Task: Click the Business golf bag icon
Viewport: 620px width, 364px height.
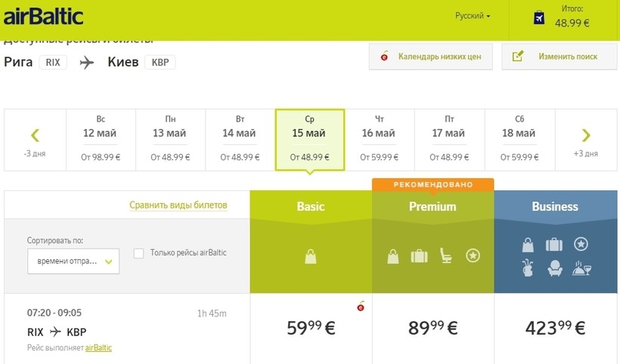Action: tap(528, 268)
